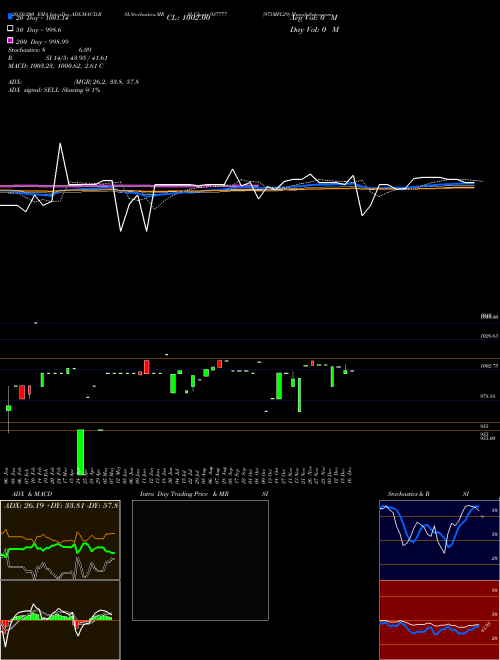Click the 'Stochastics & R SI' panel title
Image resolution: width=500 pixels, height=660 pixels.
click(x=428, y=494)
